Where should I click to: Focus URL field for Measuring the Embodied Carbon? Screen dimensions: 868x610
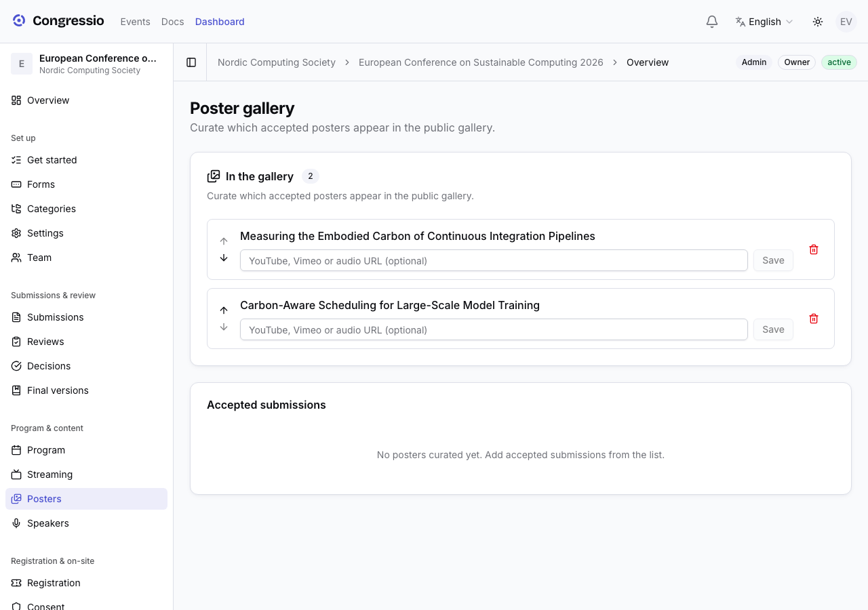click(x=494, y=260)
